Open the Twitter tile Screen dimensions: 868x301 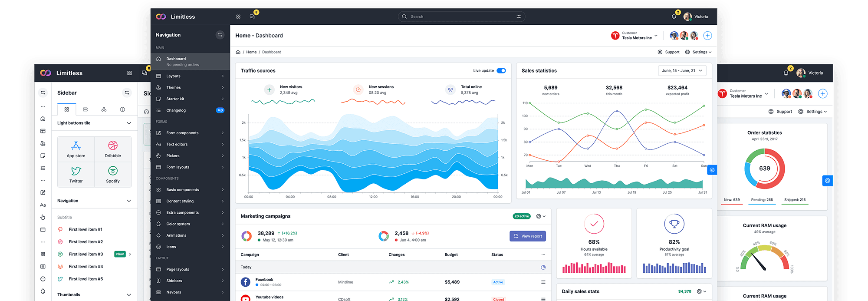coord(76,175)
